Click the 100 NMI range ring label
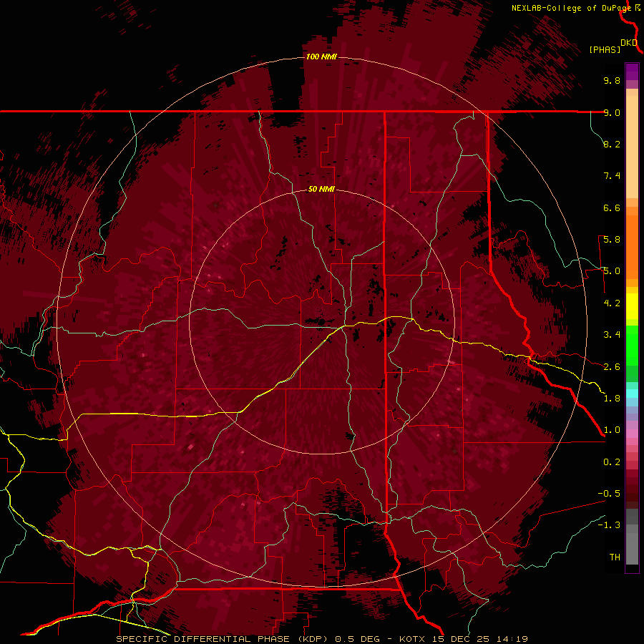The height and width of the screenshot is (644, 644). [321, 57]
